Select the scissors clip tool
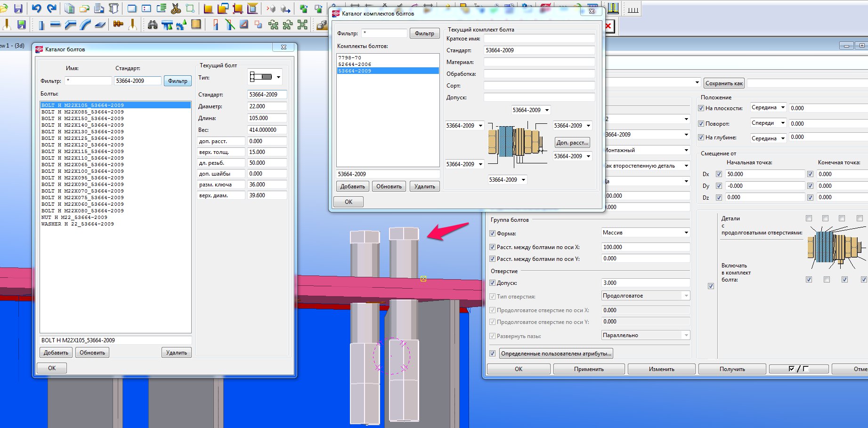 tap(175, 8)
